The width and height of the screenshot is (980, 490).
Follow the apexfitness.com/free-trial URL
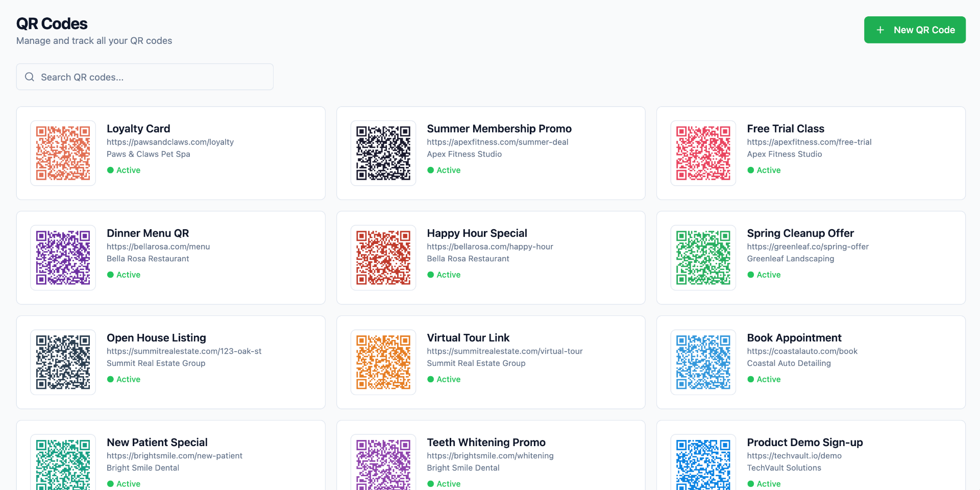coord(809,142)
